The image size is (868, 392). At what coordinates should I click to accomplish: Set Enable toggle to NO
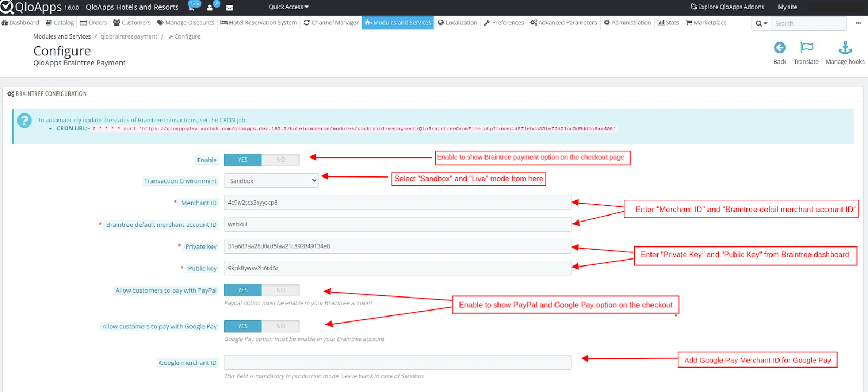coord(280,160)
